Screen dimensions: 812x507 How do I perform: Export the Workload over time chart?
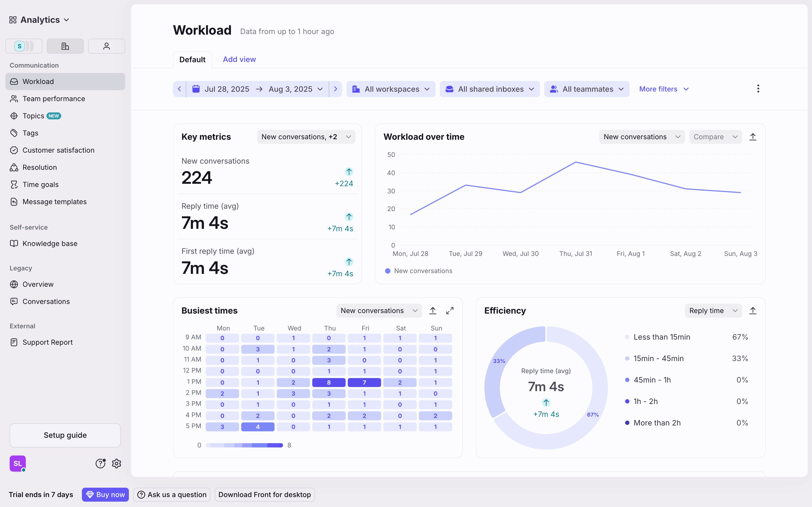coord(753,137)
